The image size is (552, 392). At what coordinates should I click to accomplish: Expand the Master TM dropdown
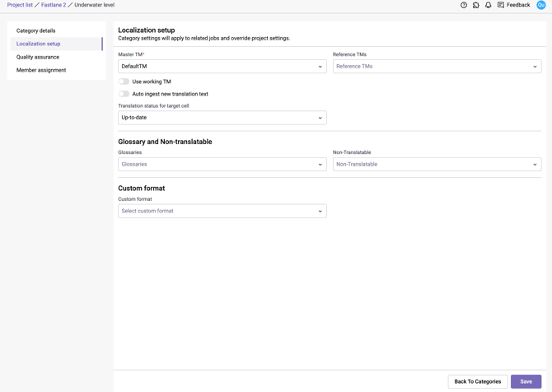(x=222, y=67)
